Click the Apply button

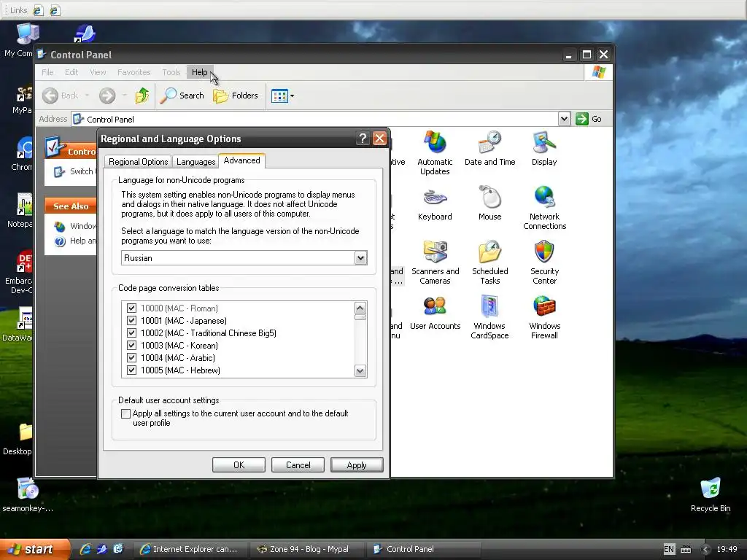pos(357,464)
